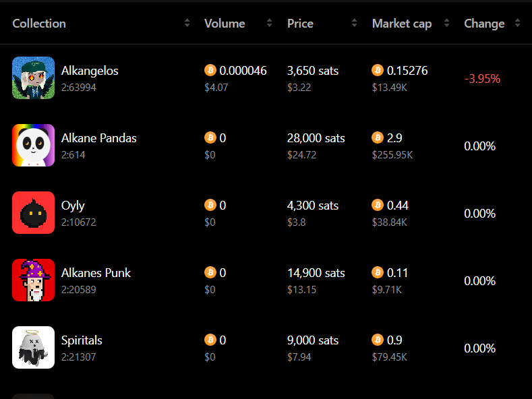Open Alkanes Punk wizard avatar
The image size is (532, 399).
pyautogui.click(x=33, y=280)
